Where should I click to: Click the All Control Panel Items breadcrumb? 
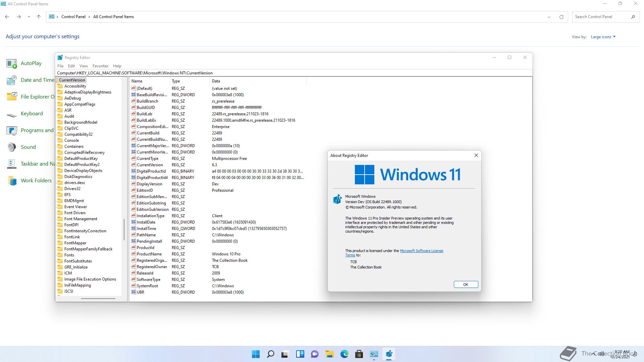click(113, 17)
